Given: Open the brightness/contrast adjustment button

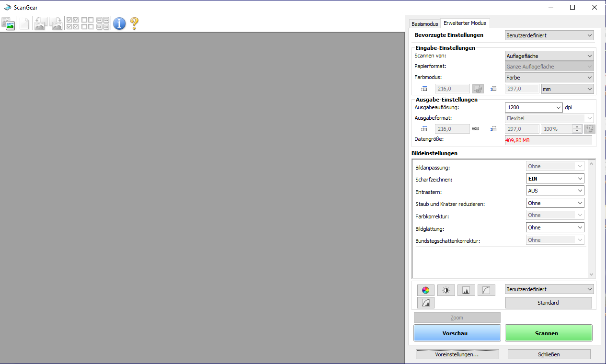Looking at the screenshot, I should click(446, 290).
